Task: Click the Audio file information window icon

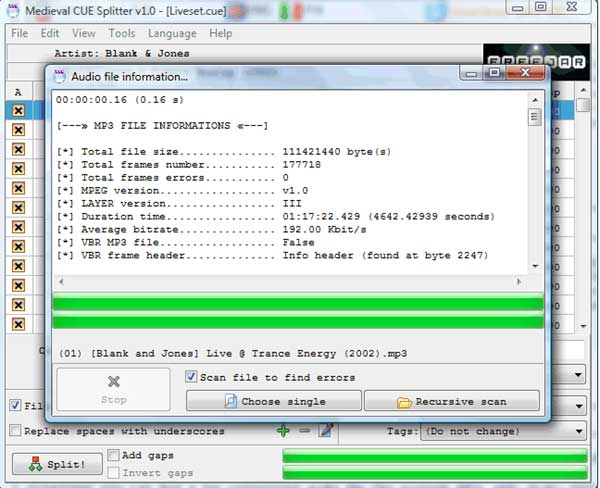Action: 59,76
